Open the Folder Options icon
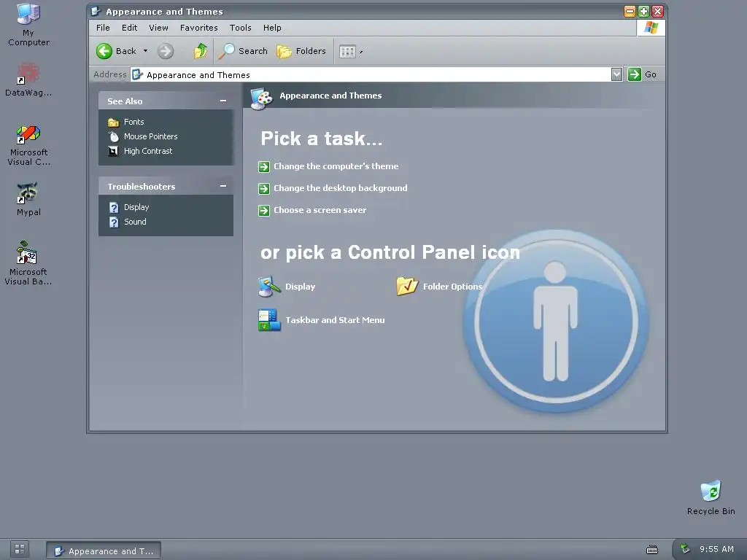The height and width of the screenshot is (560, 747). click(x=407, y=286)
